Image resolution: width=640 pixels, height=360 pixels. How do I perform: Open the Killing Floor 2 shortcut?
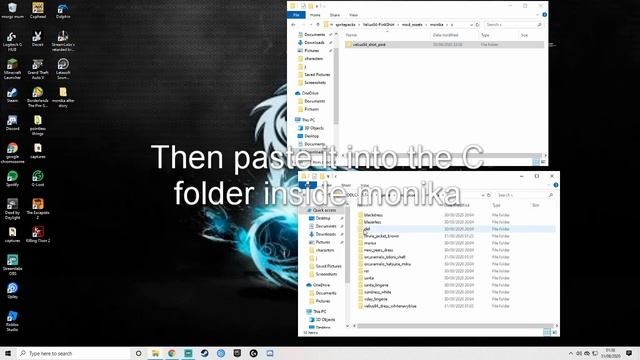[38, 234]
